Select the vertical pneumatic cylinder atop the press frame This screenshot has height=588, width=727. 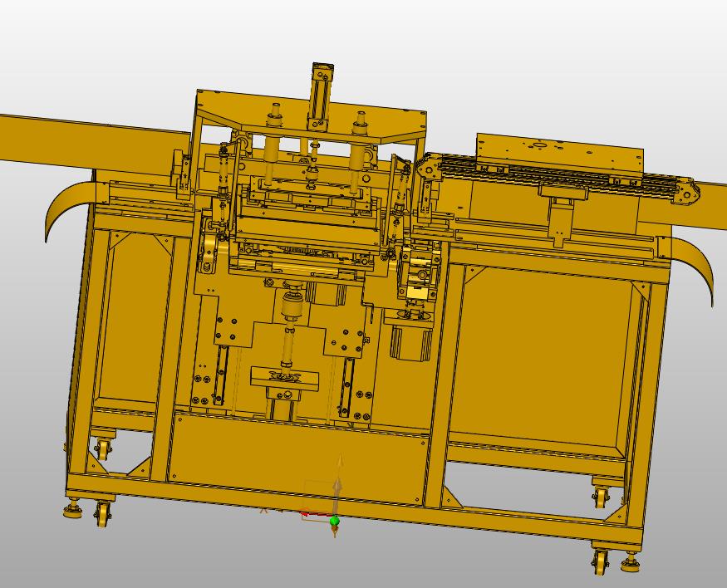pyautogui.click(x=322, y=96)
